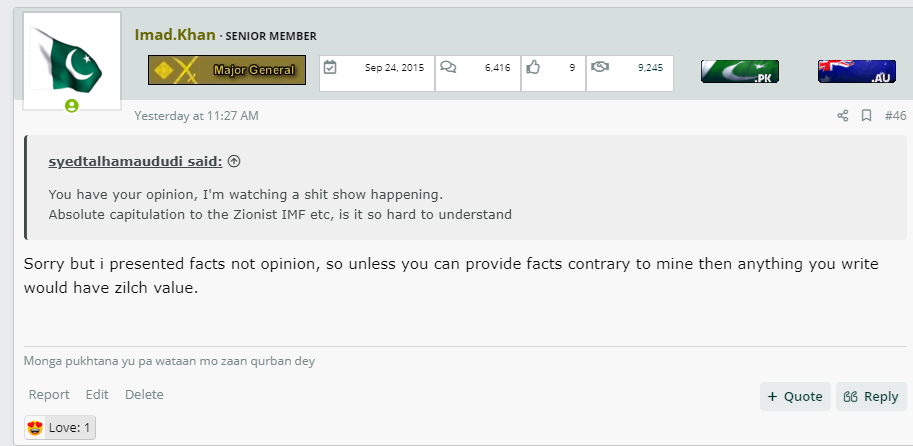Screen dimensions: 913x446
Task: Open the post number #46 permalink
Action: (896, 116)
